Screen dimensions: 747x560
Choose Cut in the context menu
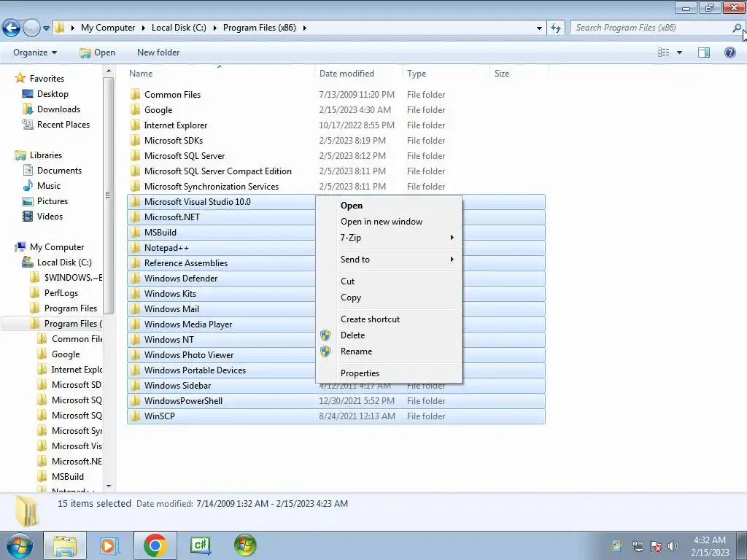coord(389,281)
